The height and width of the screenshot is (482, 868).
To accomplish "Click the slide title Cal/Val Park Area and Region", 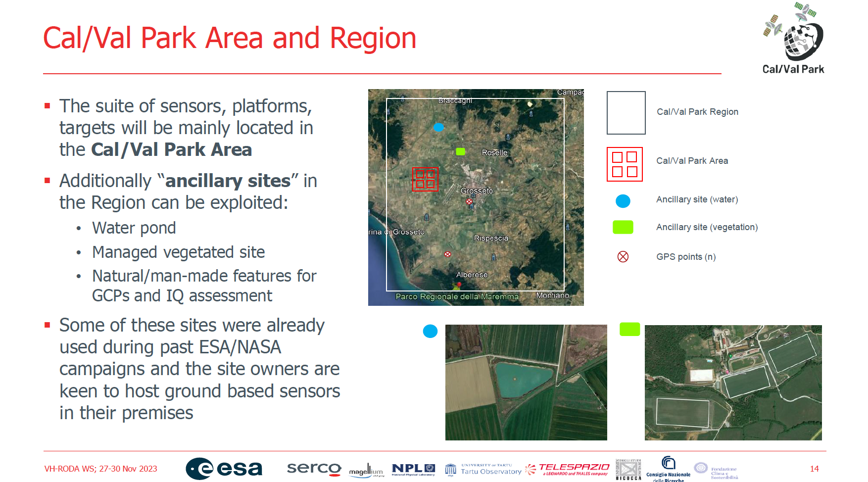I will (x=230, y=38).
